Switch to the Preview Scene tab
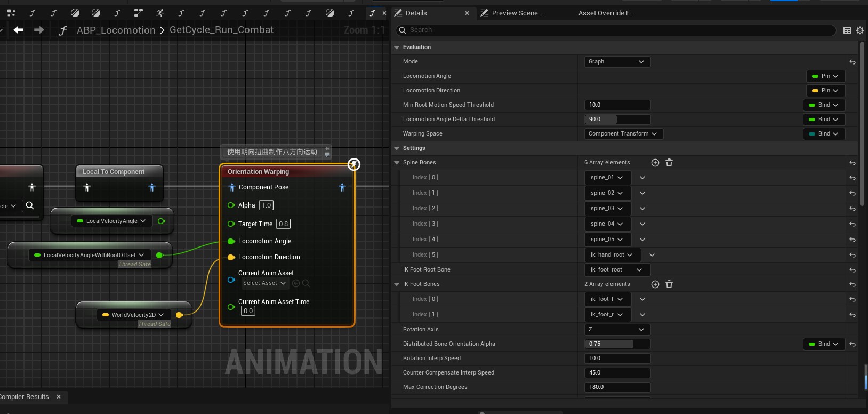The width and height of the screenshot is (868, 414). pos(517,13)
